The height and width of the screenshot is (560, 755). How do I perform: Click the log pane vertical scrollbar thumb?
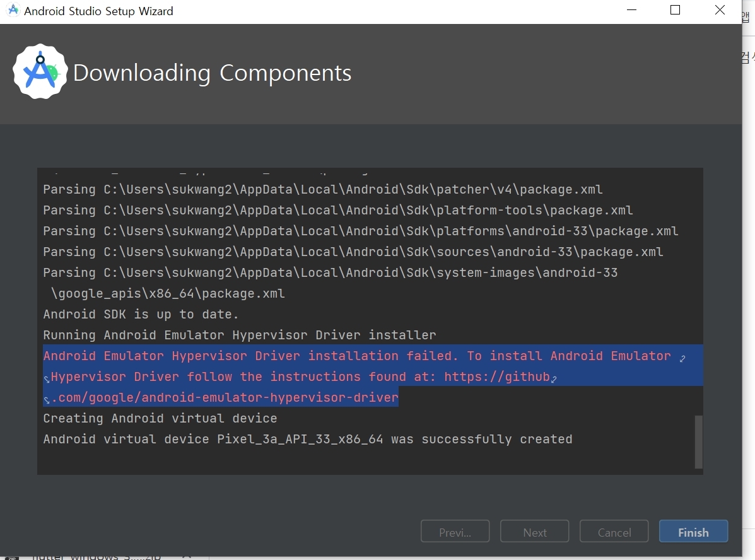pos(698,442)
